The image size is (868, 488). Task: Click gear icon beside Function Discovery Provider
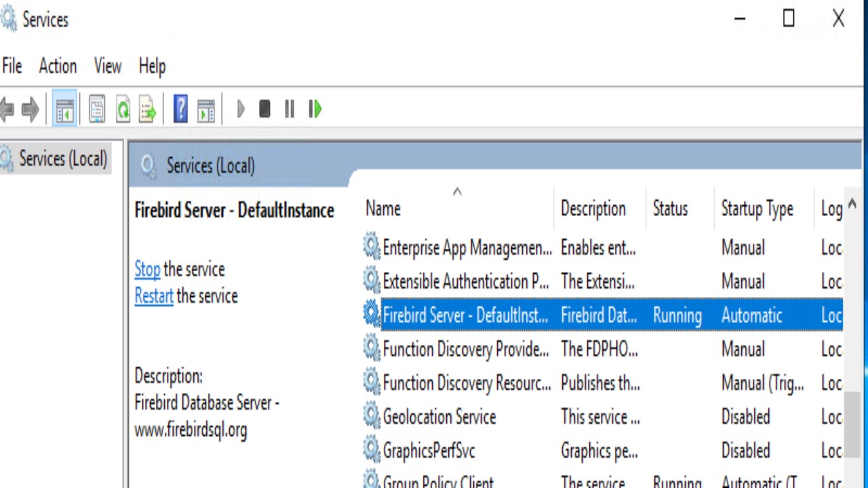(372, 348)
